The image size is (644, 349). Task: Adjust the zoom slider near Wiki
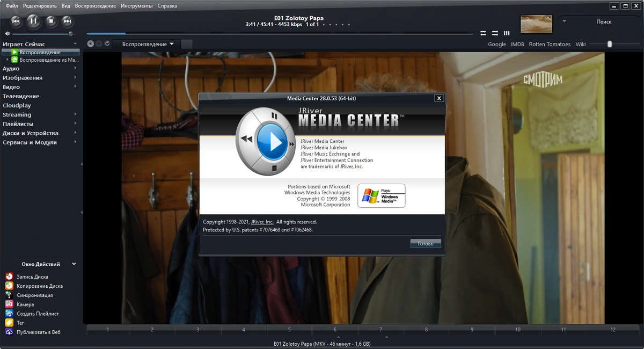(610, 44)
